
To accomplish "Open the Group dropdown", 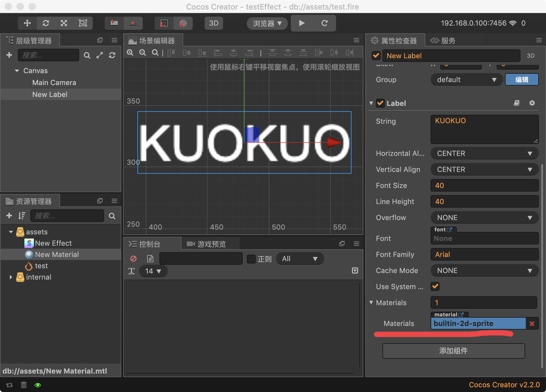I will tap(467, 80).
